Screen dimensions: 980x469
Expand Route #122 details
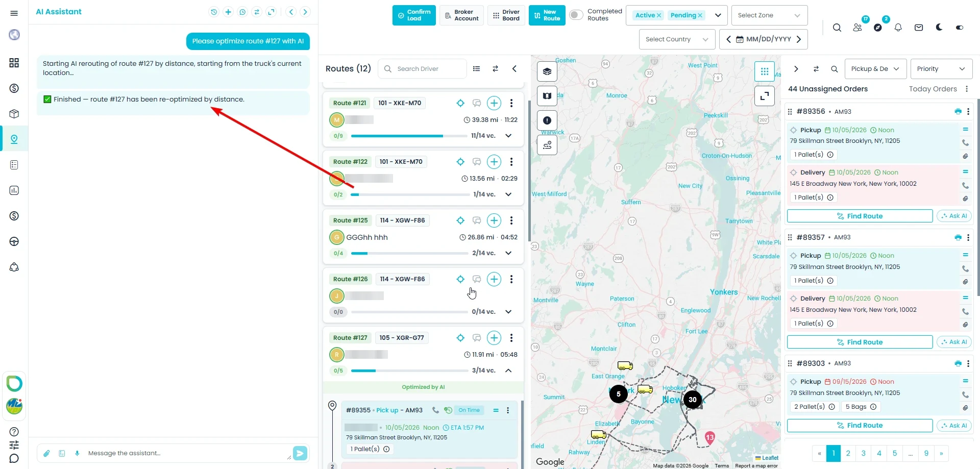point(508,194)
